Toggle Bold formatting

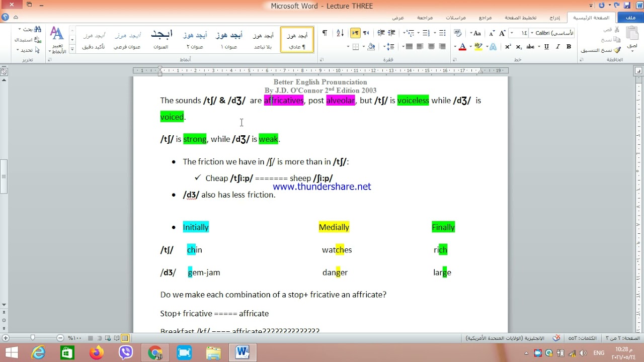(x=569, y=47)
